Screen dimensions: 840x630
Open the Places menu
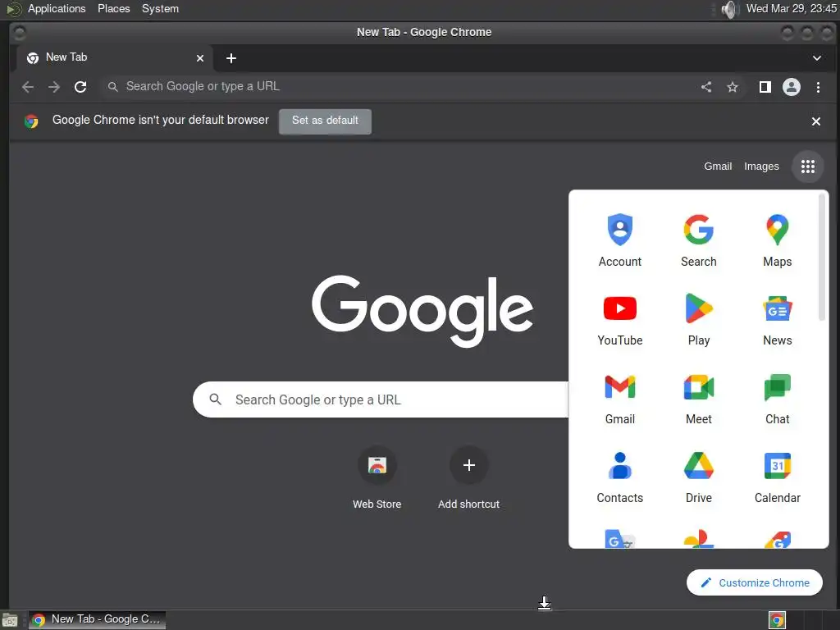(113, 8)
